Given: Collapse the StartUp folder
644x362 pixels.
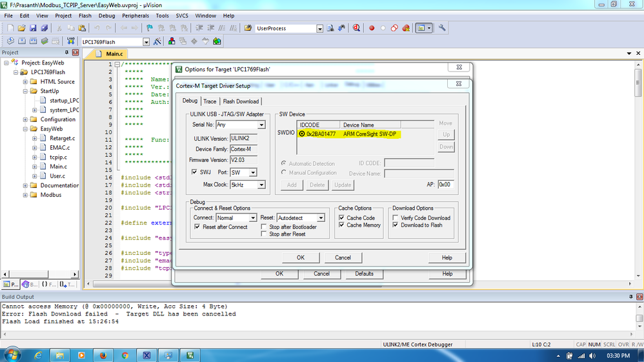Looking at the screenshot, I should click(x=25, y=91).
